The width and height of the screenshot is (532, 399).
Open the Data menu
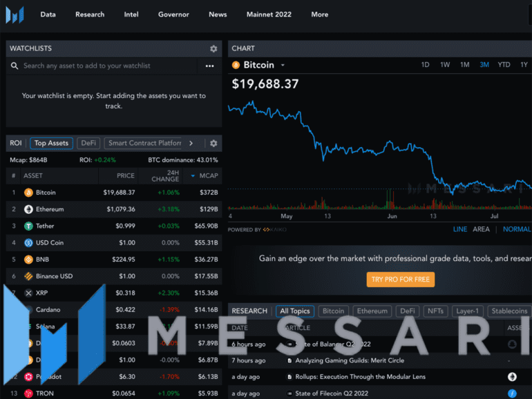(x=48, y=14)
